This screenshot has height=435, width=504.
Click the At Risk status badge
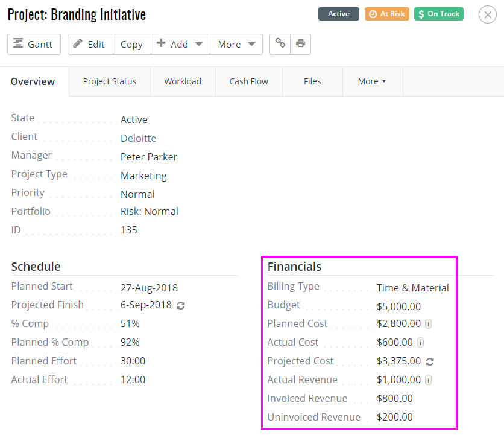(x=386, y=14)
